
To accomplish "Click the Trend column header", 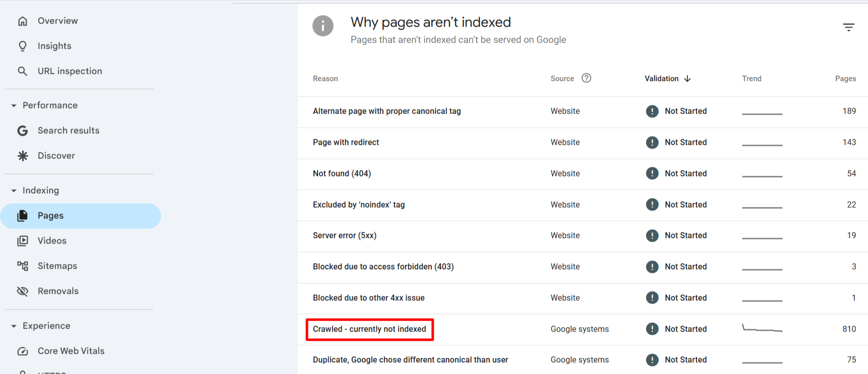I will coord(752,79).
